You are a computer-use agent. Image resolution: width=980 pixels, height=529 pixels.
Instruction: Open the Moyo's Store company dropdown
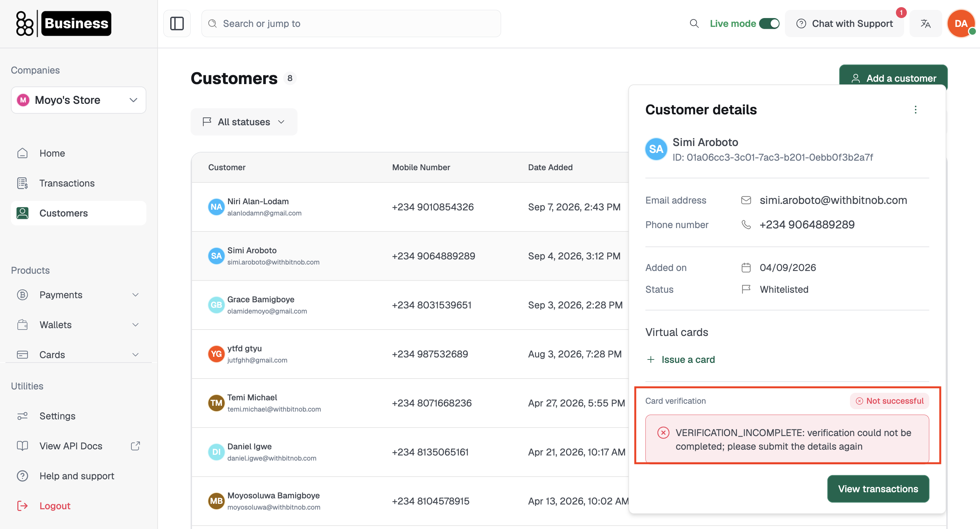78,100
